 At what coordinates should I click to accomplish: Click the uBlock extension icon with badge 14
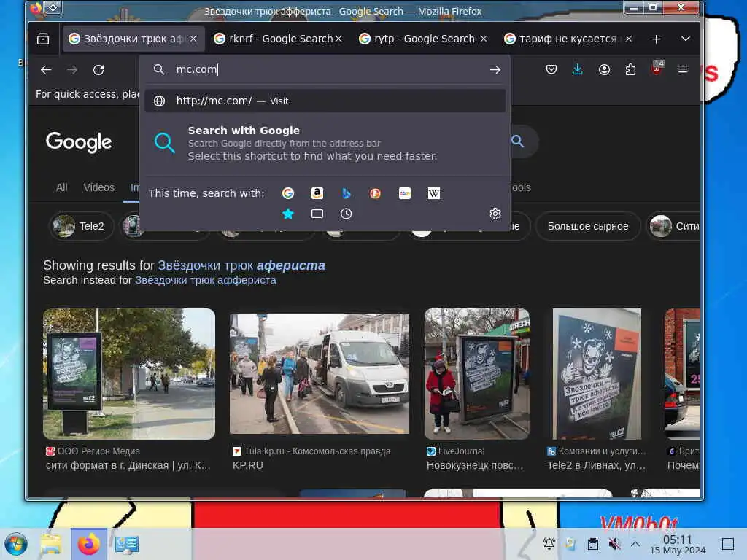click(x=657, y=68)
